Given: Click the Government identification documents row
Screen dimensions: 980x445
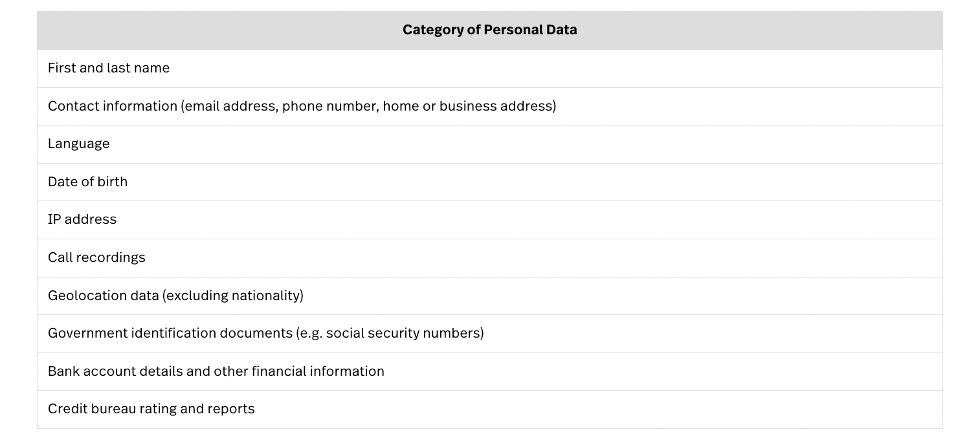Looking at the screenshot, I should 489,334.
